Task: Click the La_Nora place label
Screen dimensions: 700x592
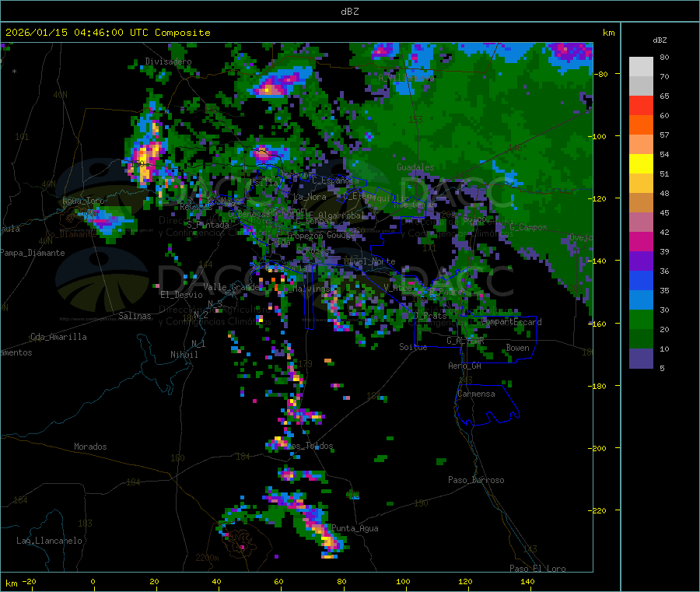Action: pos(310,197)
